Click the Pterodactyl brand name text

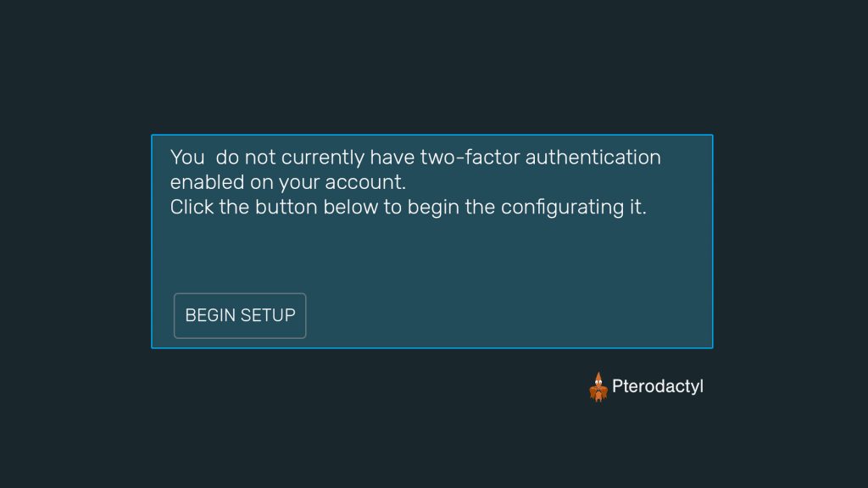click(x=658, y=386)
